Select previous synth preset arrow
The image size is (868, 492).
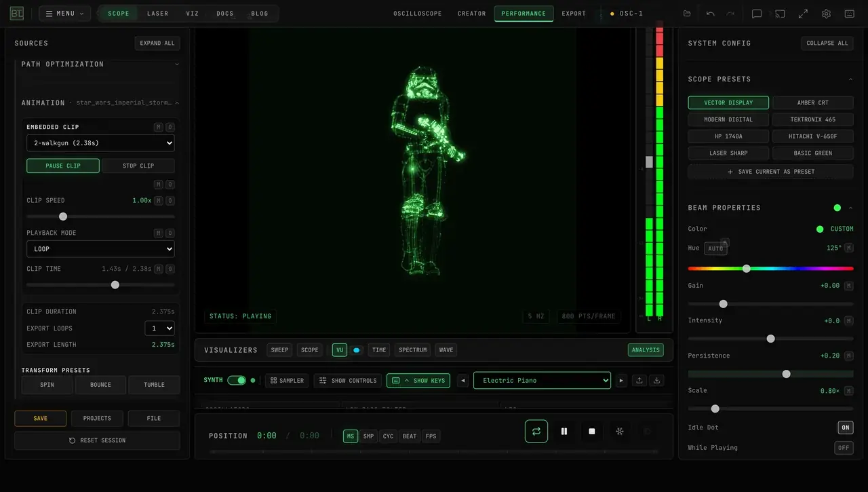463,381
